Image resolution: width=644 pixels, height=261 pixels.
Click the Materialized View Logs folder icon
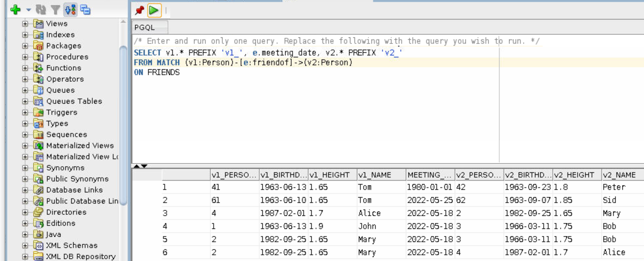(39, 157)
